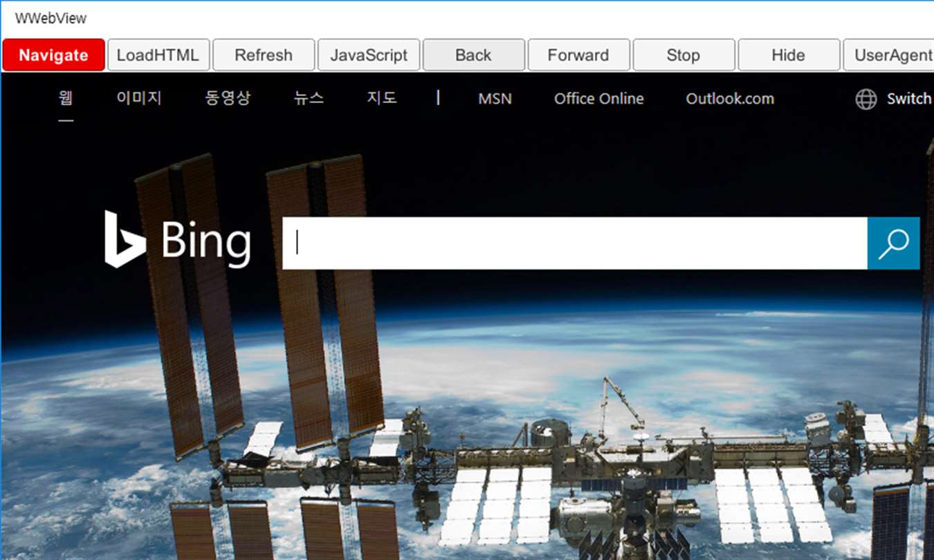Focus the Bing search box
Viewport: 934px width, 560px height.
(x=575, y=243)
